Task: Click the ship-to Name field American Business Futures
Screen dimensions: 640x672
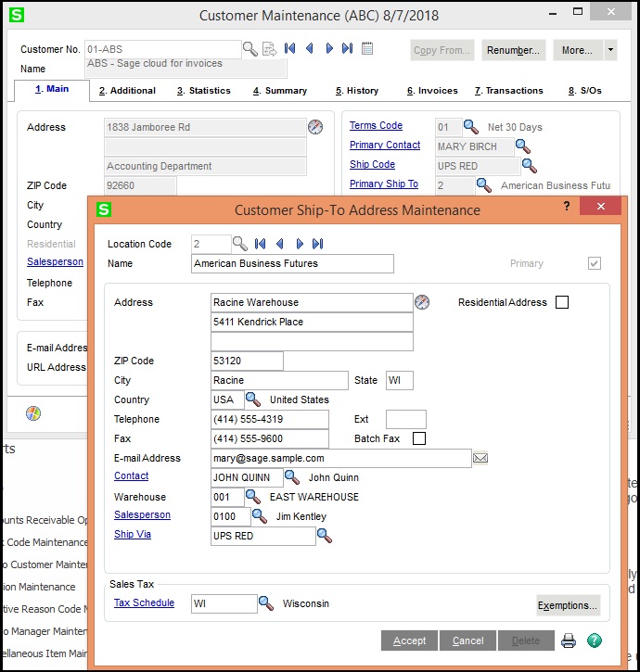Action: 292,263
